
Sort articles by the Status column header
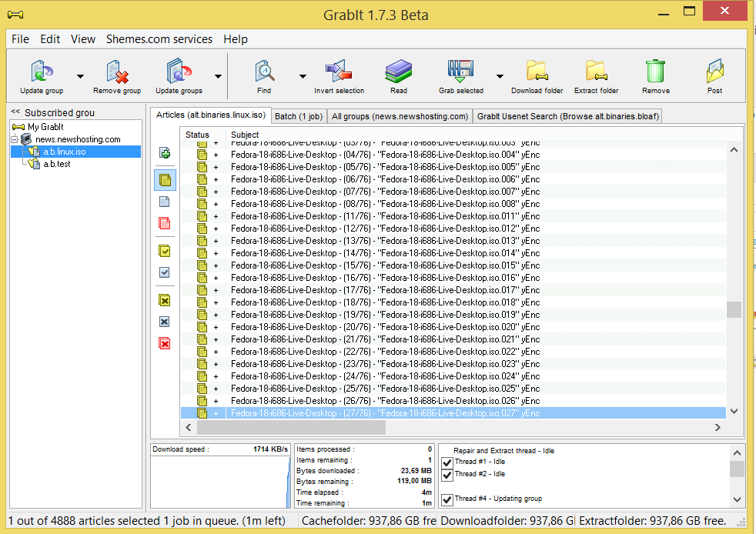tap(197, 135)
